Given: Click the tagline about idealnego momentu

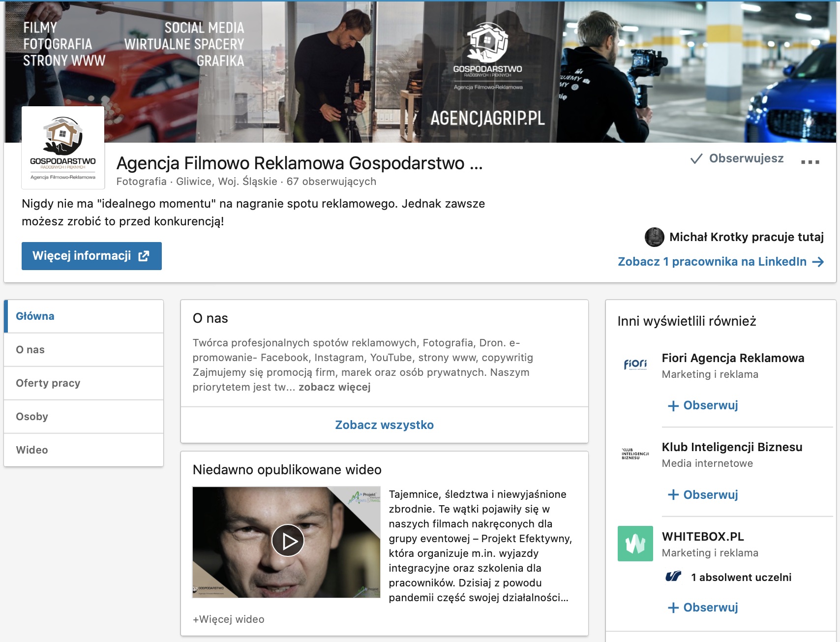Looking at the screenshot, I should (x=253, y=213).
